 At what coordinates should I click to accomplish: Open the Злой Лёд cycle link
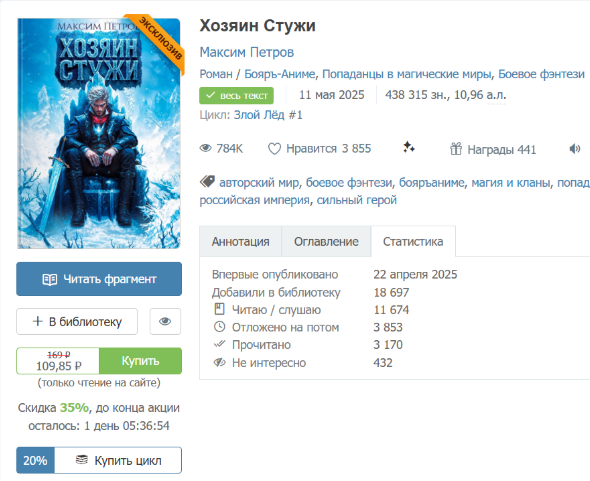click(x=268, y=115)
